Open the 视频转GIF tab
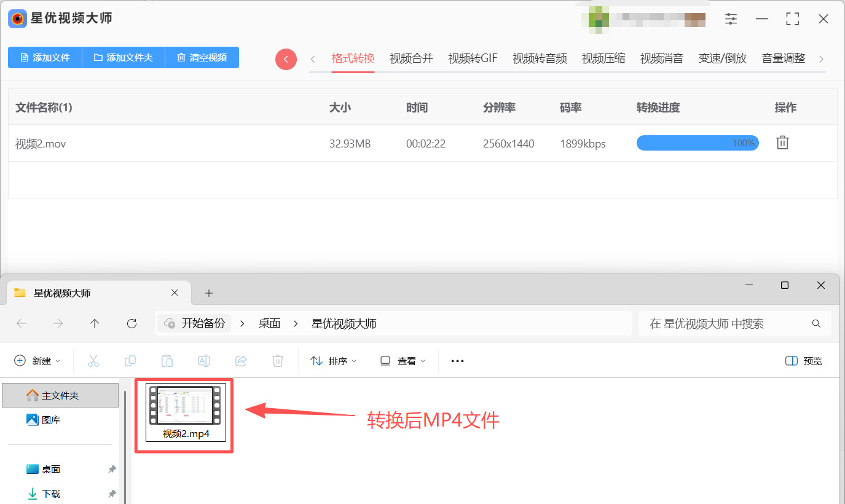Image resolution: width=845 pixels, height=504 pixels. (473, 58)
